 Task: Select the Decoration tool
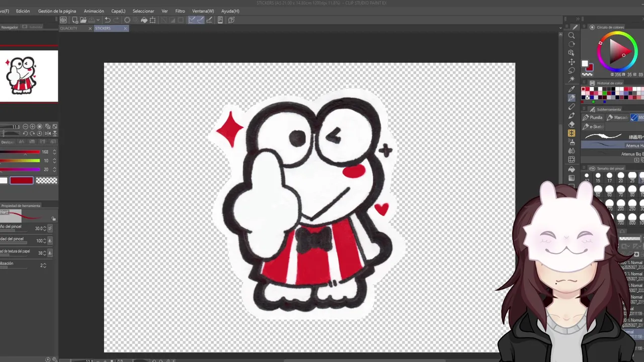pos(572,133)
